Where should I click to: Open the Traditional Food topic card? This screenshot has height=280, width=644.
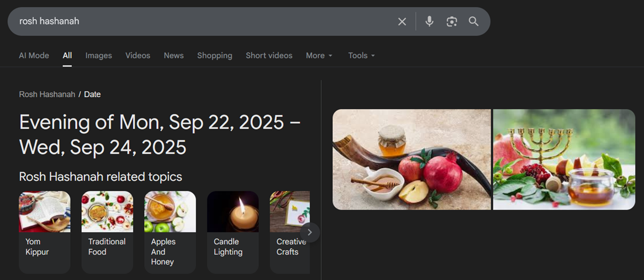(x=107, y=232)
